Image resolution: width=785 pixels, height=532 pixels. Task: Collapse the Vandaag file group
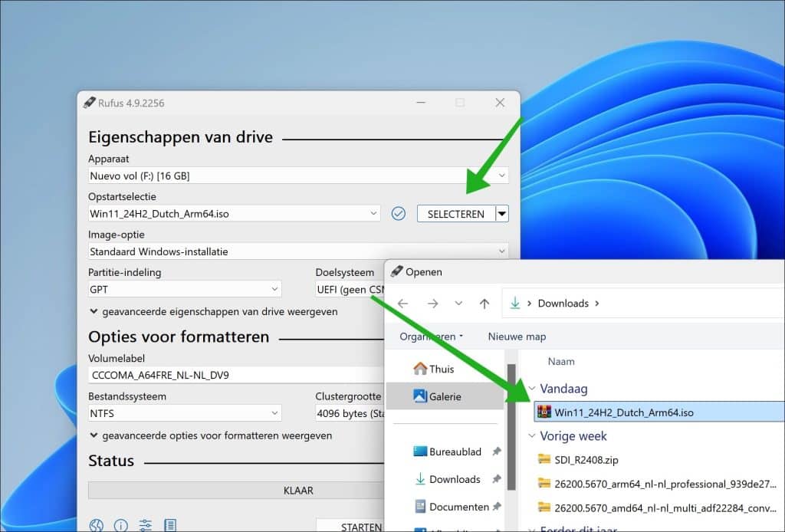pos(532,389)
